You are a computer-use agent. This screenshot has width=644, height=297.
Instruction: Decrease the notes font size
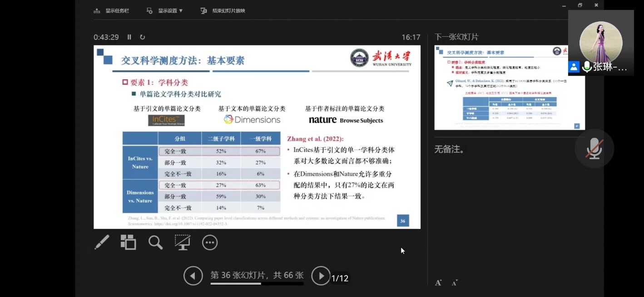point(455,283)
